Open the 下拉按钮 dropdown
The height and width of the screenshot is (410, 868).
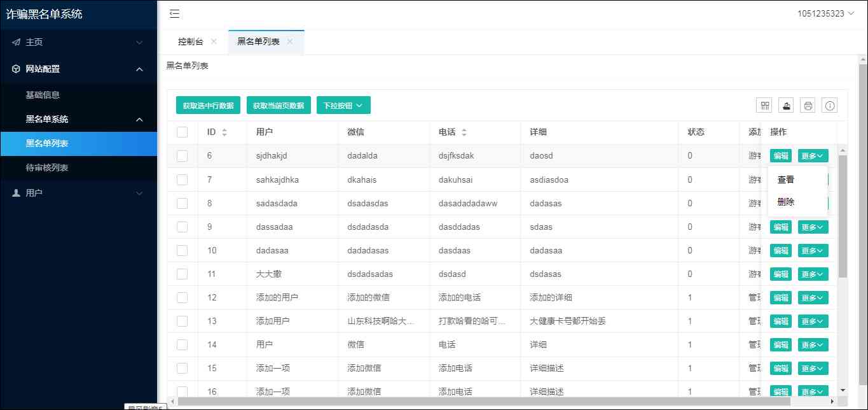[343, 106]
